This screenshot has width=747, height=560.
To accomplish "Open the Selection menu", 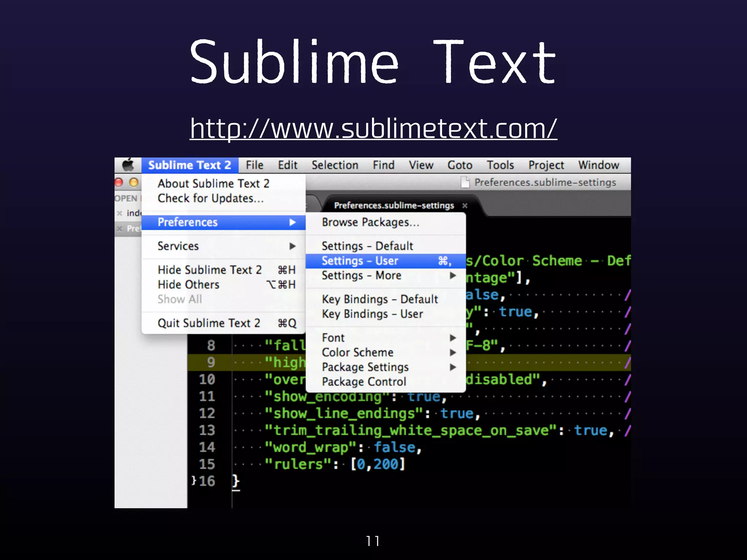I will (335, 165).
